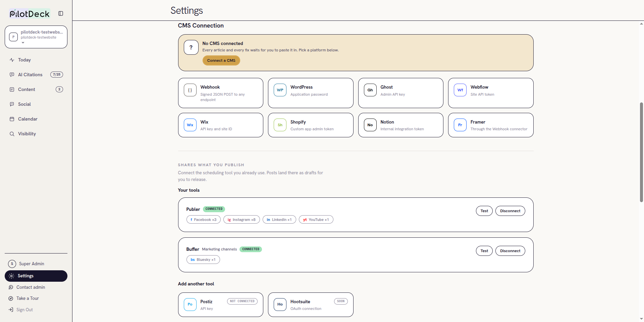Click the WP WordPress icon
The height and width of the screenshot is (322, 644).
(280, 90)
